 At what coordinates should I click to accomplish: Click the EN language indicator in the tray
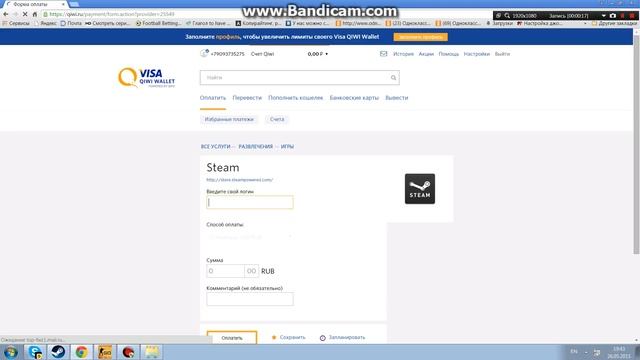point(574,351)
